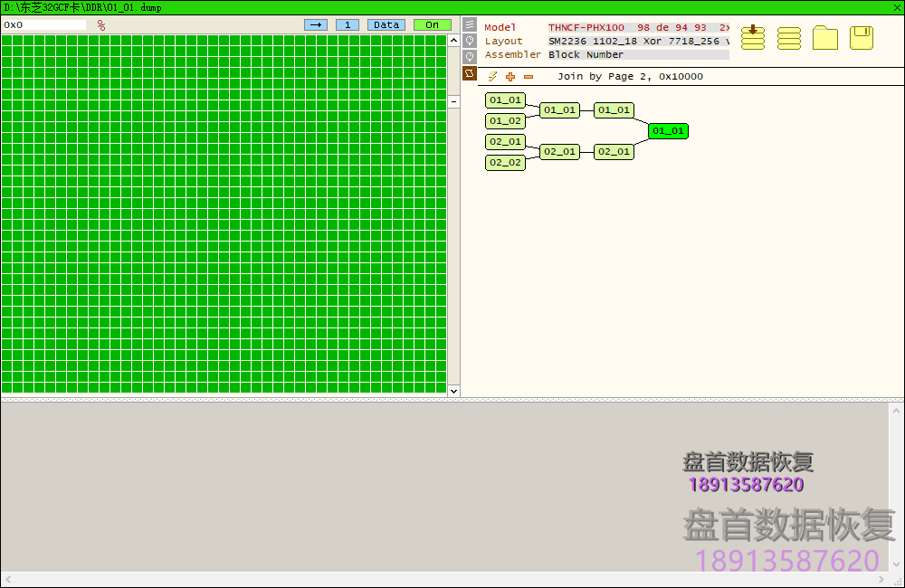Select the lower magnifier sidebar icon
905x588 pixels.
point(470,57)
